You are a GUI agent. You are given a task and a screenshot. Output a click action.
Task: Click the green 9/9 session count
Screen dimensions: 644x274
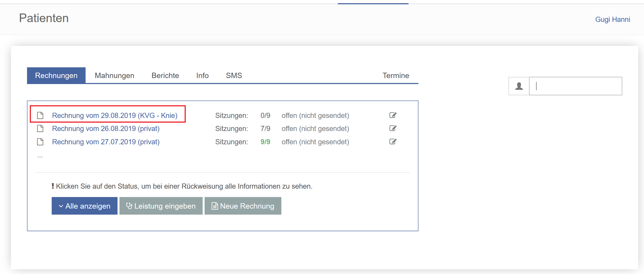tap(265, 142)
